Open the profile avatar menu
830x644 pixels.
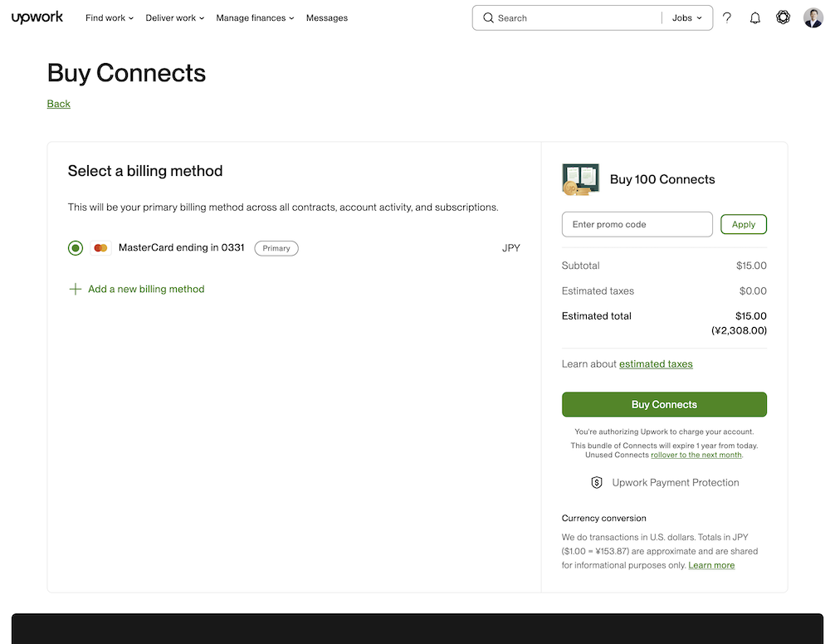tap(813, 17)
